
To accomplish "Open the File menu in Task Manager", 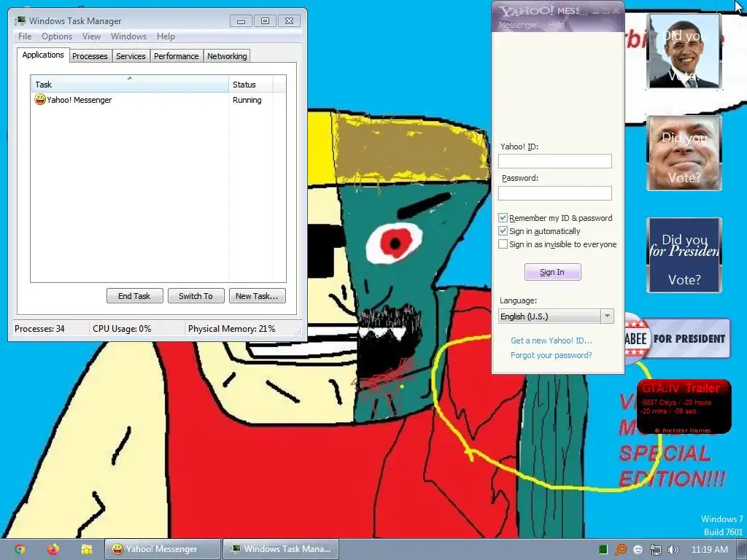I will click(x=25, y=36).
